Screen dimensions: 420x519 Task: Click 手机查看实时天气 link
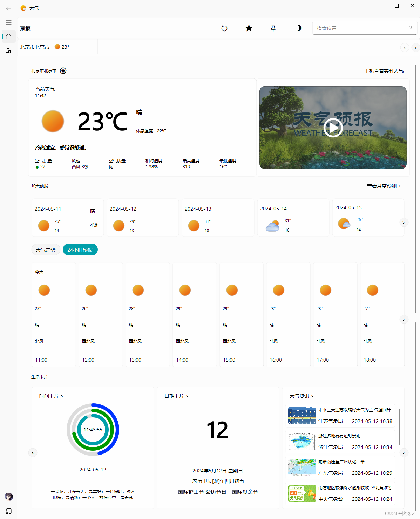(x=384, y=70)
